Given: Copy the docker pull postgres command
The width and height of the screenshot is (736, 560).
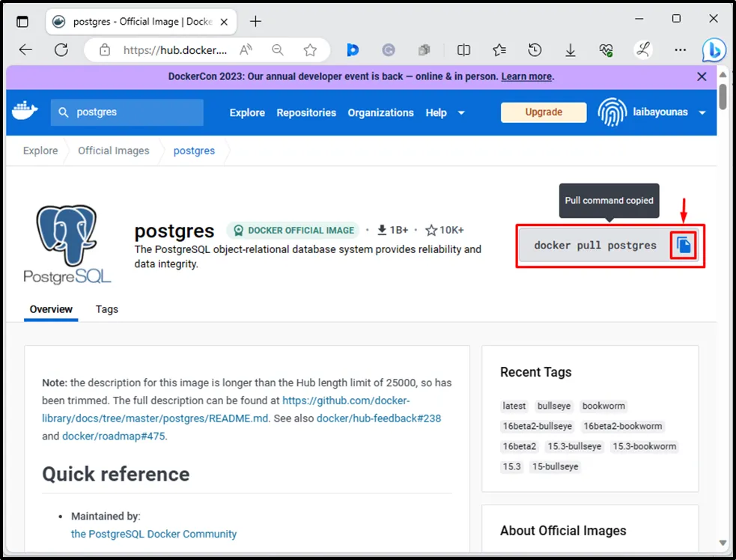Looking at the screenshot, I should coord(684,246).
